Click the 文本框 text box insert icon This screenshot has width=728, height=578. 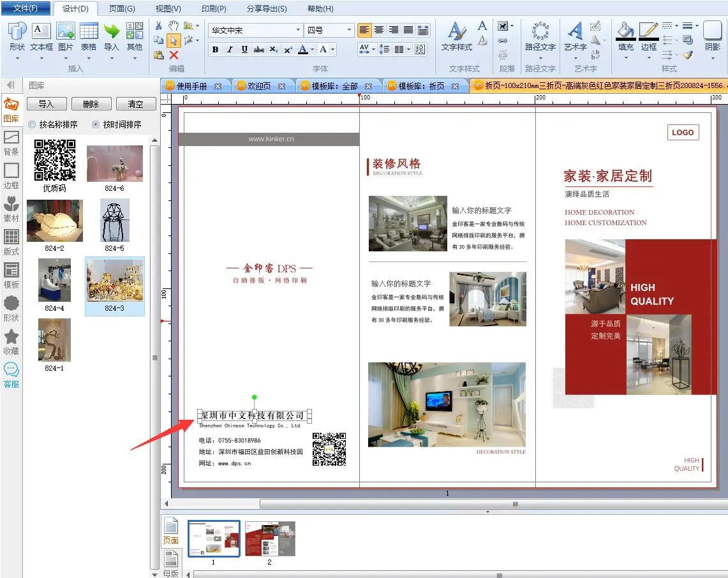[x=41, y=32]
